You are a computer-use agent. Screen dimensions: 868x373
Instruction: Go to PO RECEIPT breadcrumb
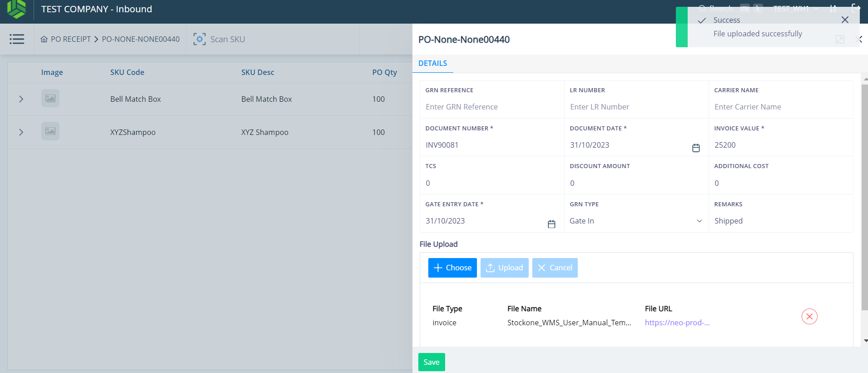70,39
